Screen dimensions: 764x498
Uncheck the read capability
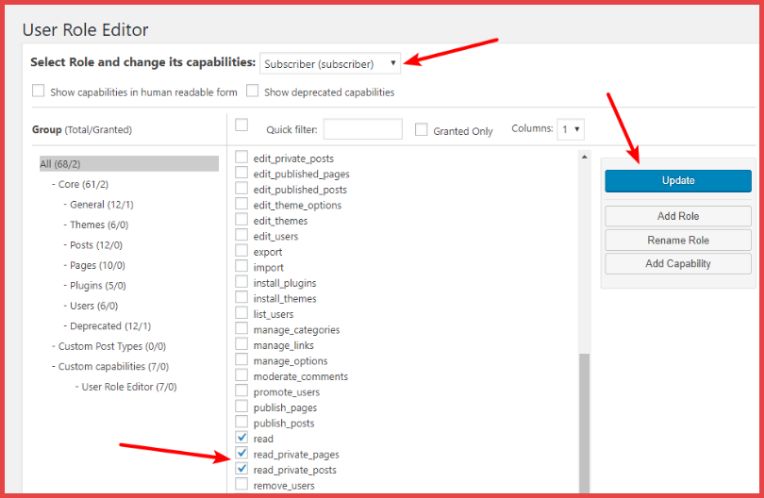(x=241, y=438)
